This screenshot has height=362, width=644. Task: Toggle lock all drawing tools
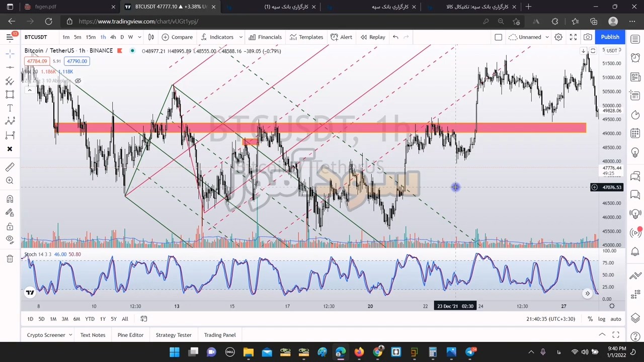[10, 226]
